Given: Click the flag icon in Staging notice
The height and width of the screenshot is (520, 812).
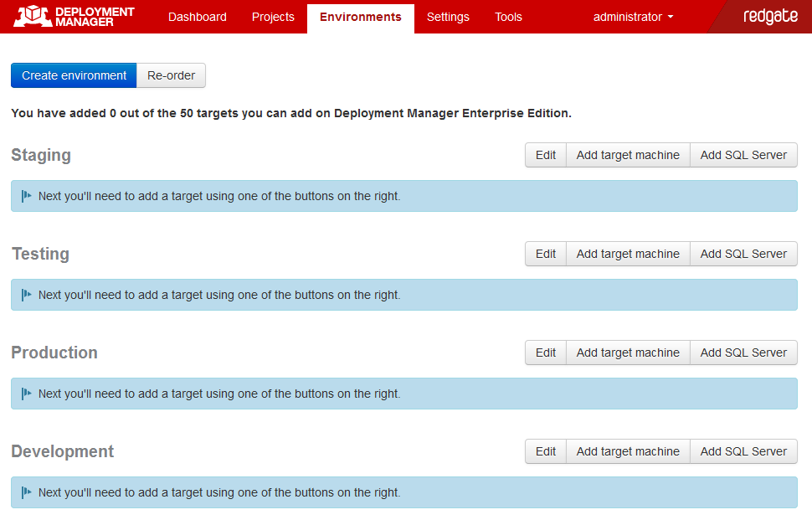Looking at the screenshot, I should pos(27,196).
